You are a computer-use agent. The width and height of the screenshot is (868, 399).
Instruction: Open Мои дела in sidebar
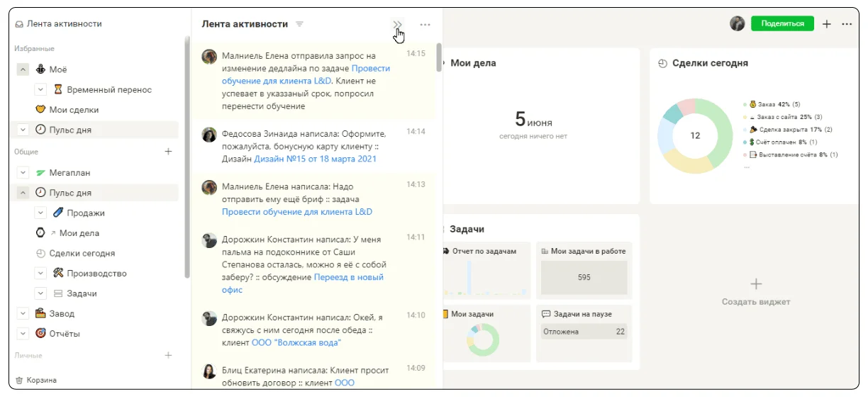(x=79, y=233)
